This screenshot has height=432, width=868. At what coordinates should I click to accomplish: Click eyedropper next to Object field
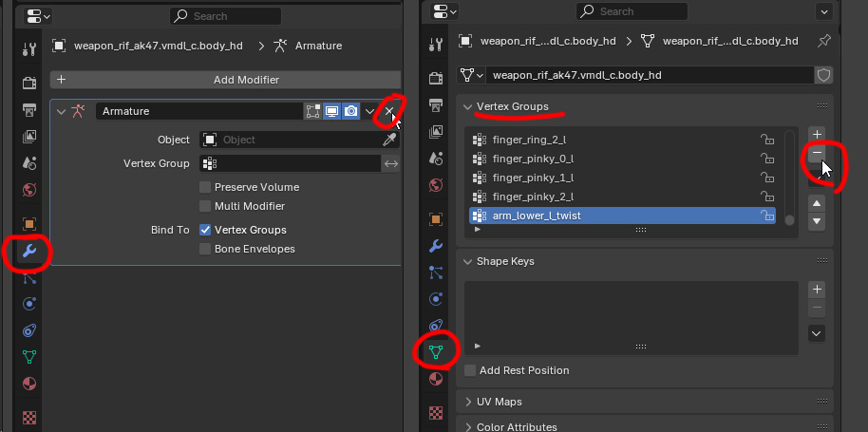click(x=389, y=140)
